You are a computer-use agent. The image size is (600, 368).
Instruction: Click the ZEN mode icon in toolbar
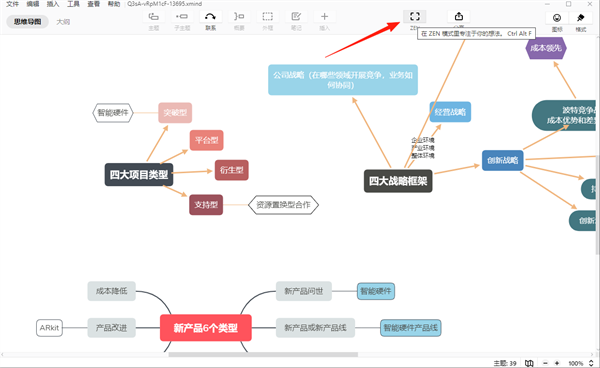(415, 16)
